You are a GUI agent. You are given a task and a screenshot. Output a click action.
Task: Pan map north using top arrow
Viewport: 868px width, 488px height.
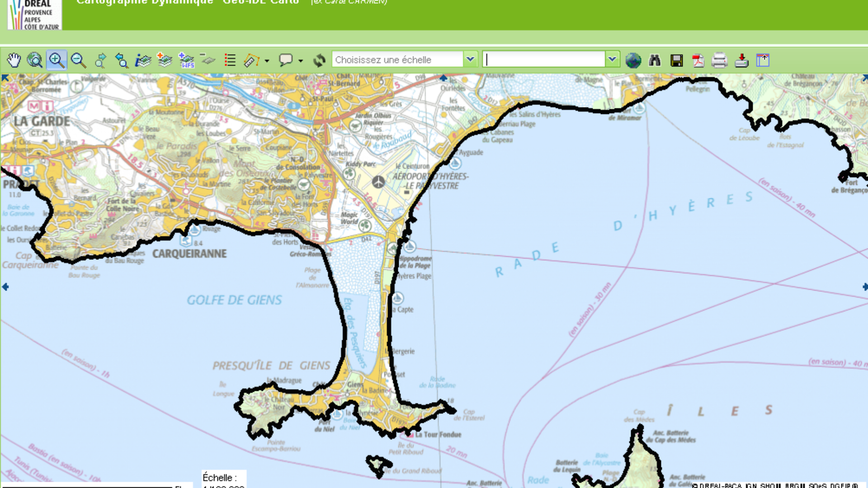tap(443, 78)
